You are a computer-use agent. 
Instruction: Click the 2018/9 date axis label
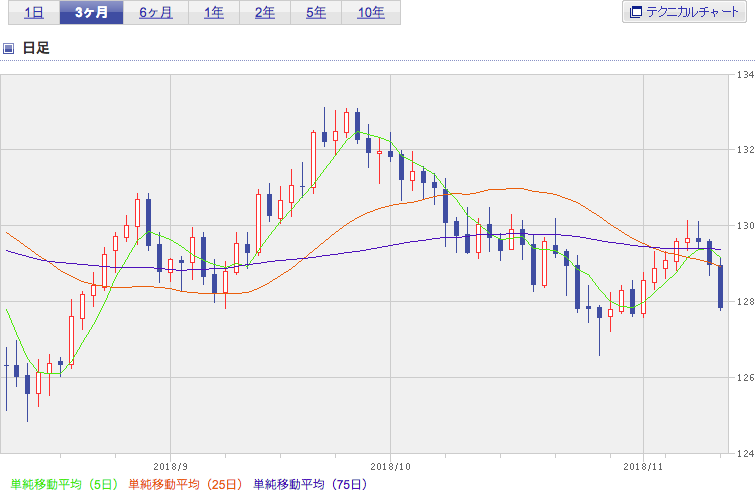170,467
